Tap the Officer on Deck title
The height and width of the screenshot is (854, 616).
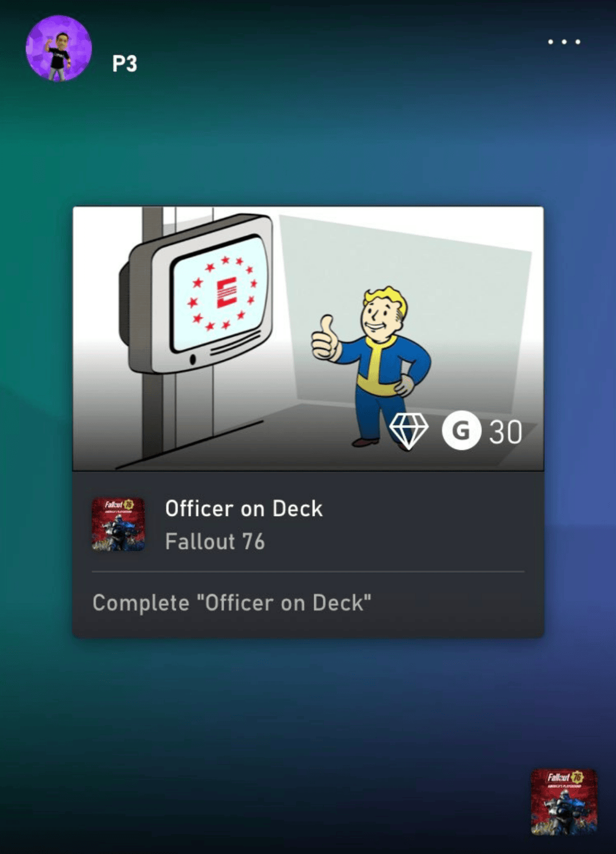coord(244,509)
